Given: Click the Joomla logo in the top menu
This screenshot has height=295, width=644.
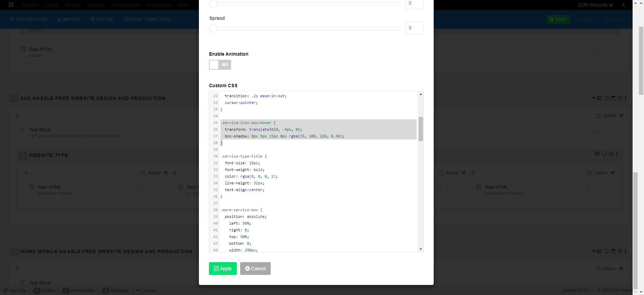Looking at the screenshot, I should coord(11,5).
